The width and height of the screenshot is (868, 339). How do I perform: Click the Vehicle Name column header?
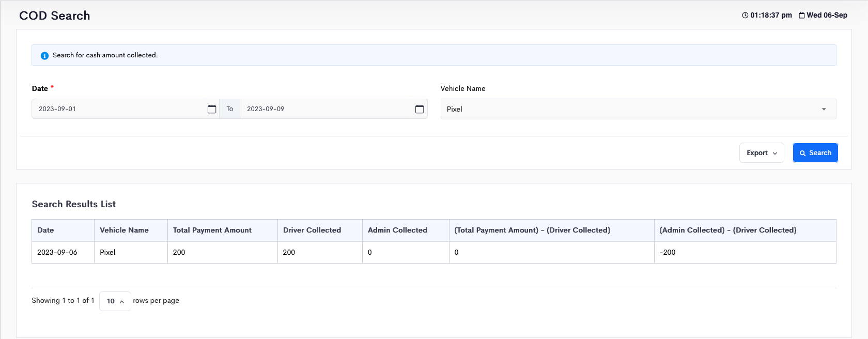point(131,230)
